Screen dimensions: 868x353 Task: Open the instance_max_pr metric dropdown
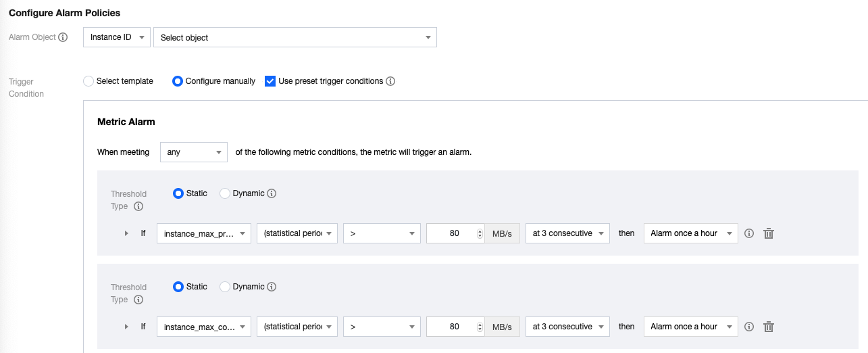pyautogui.click(x=203, y=233)
